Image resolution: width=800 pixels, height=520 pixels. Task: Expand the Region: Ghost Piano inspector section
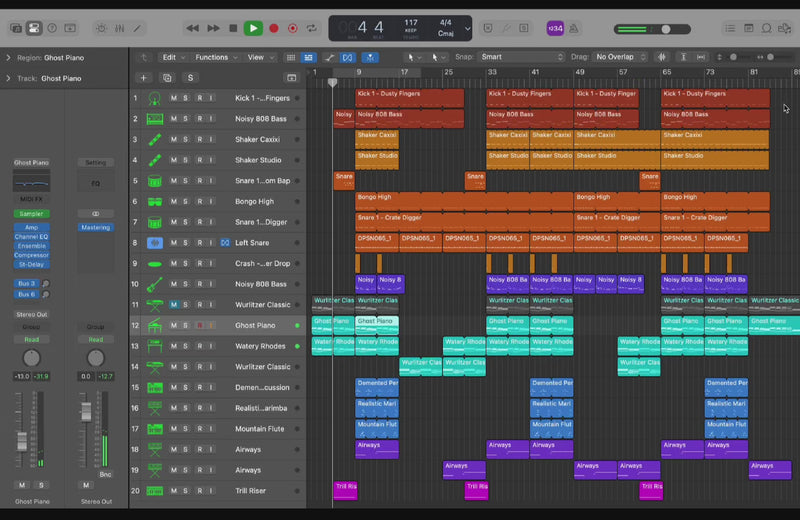pos(9,58)
